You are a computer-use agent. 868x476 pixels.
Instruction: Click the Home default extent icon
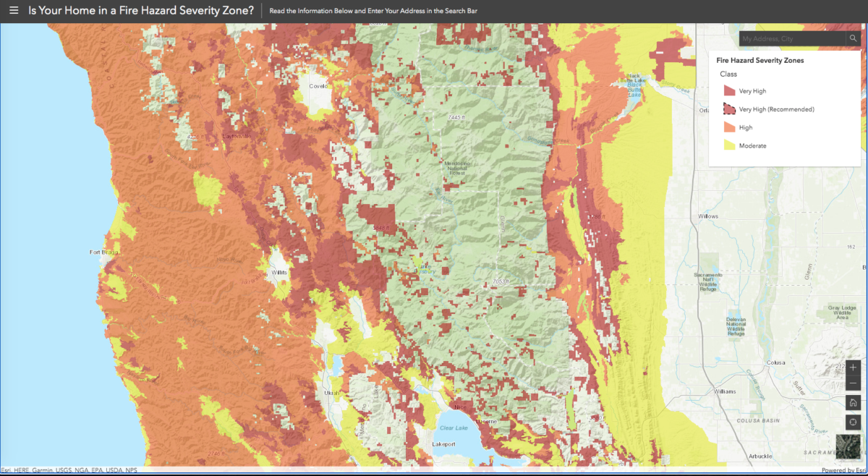point(852,402)
